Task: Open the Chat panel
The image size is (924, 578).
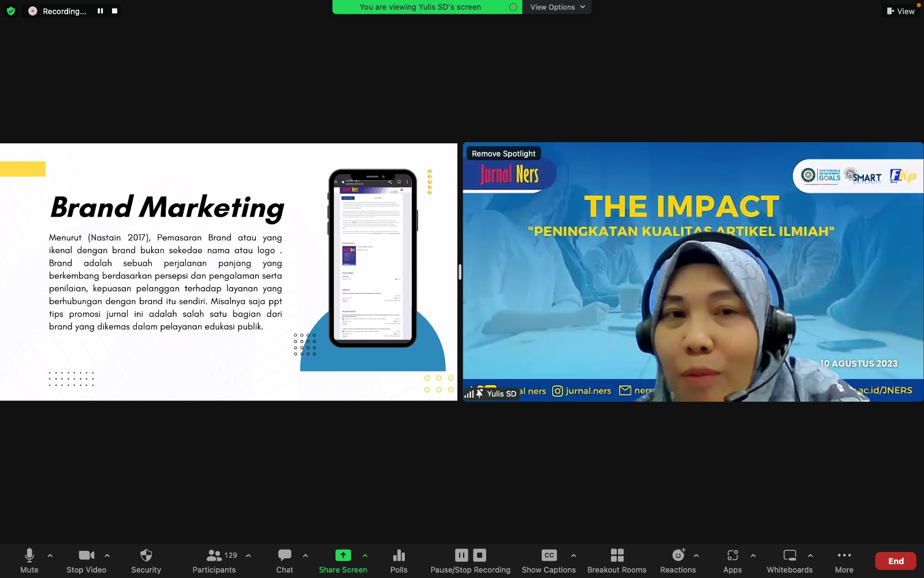Action: (285, 555)
